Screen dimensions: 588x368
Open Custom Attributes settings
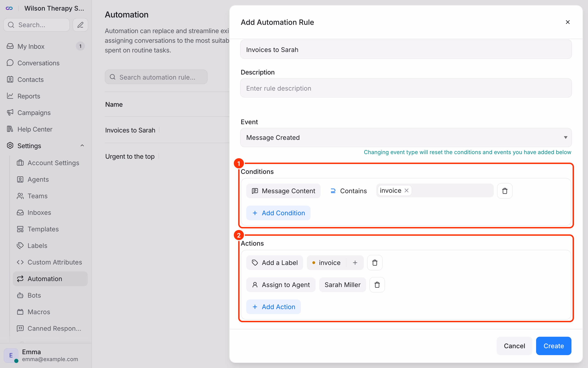pyautogui.click(x=50, y=262)
